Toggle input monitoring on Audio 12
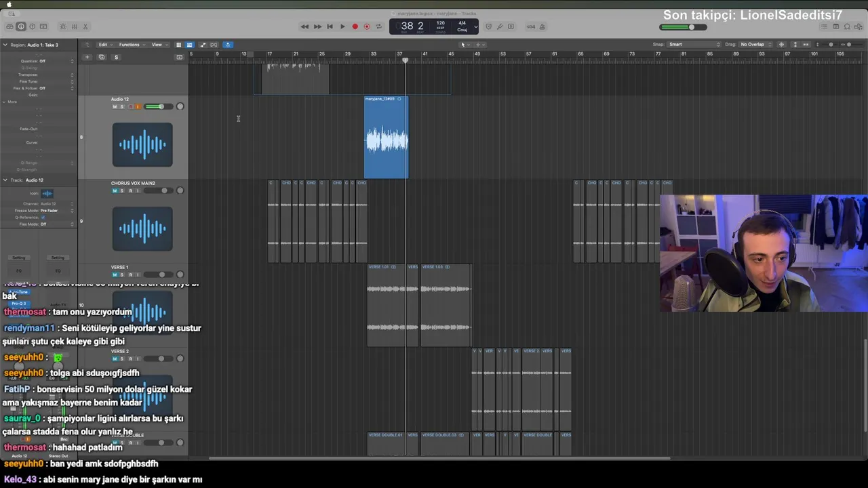This screenshot has height=488, width=868. 138,106
